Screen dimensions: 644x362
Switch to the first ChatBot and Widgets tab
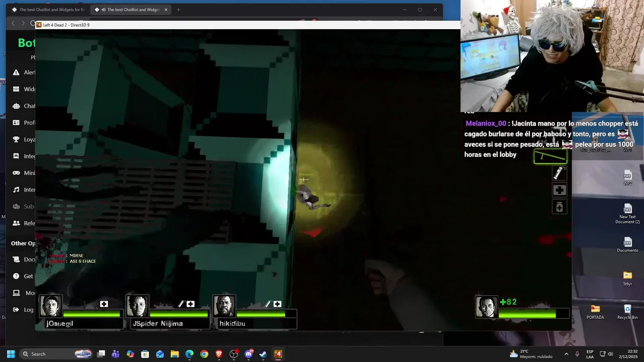[x=48, y=10]
